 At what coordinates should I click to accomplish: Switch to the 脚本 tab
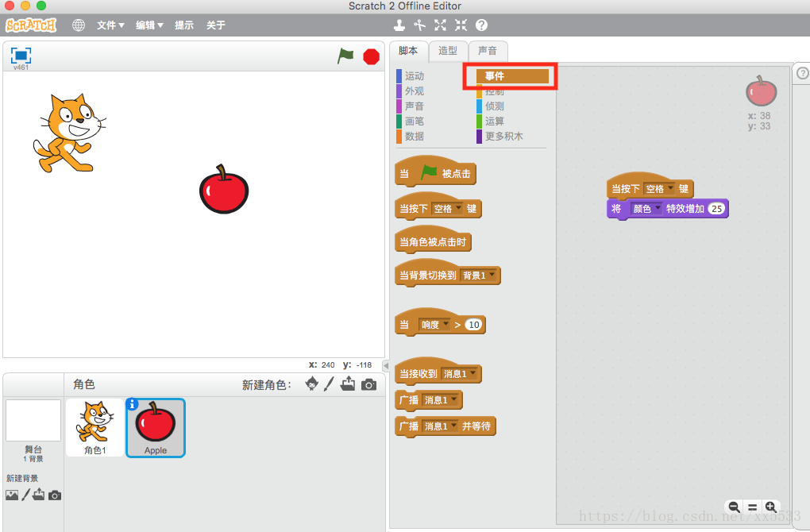[x=408, y=51]
